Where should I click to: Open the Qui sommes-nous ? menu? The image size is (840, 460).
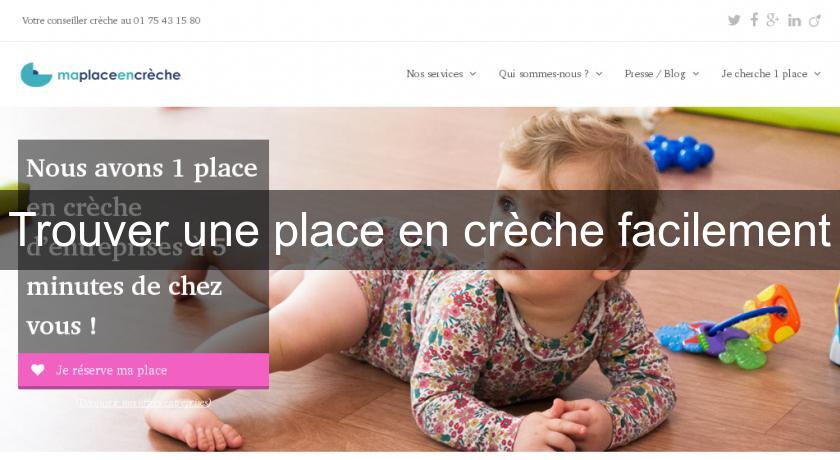(x=543, y=74)
